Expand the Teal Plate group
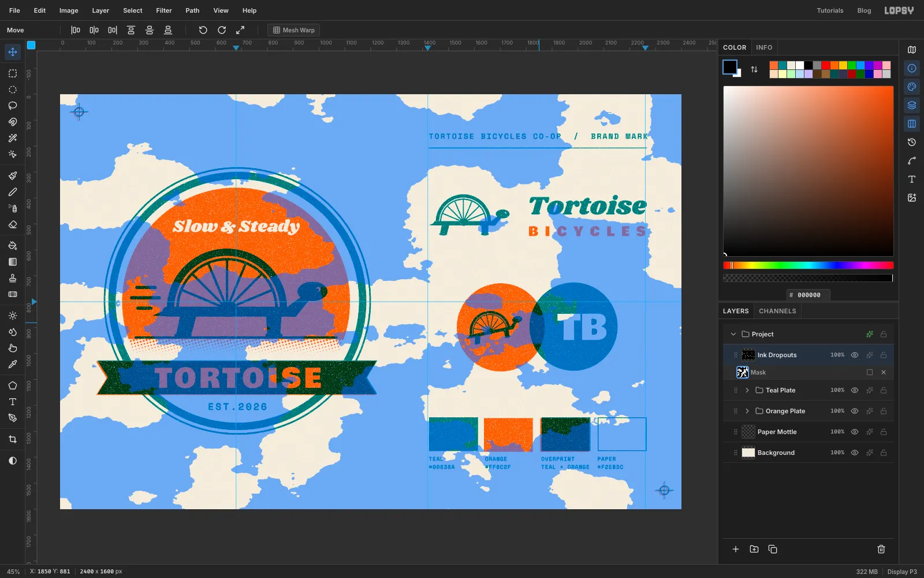924x578 pixels. (747, 390)
